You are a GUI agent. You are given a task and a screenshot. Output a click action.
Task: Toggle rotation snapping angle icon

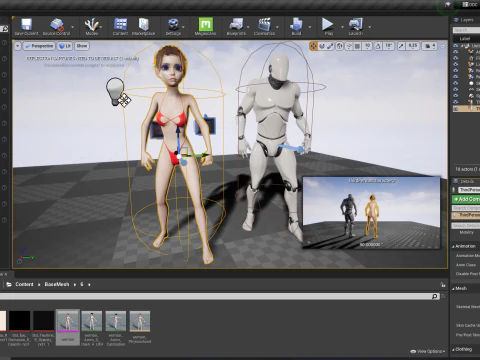point(378,46)
